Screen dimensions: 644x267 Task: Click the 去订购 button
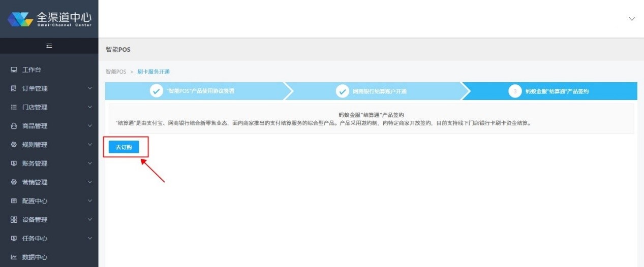(124, 147)
